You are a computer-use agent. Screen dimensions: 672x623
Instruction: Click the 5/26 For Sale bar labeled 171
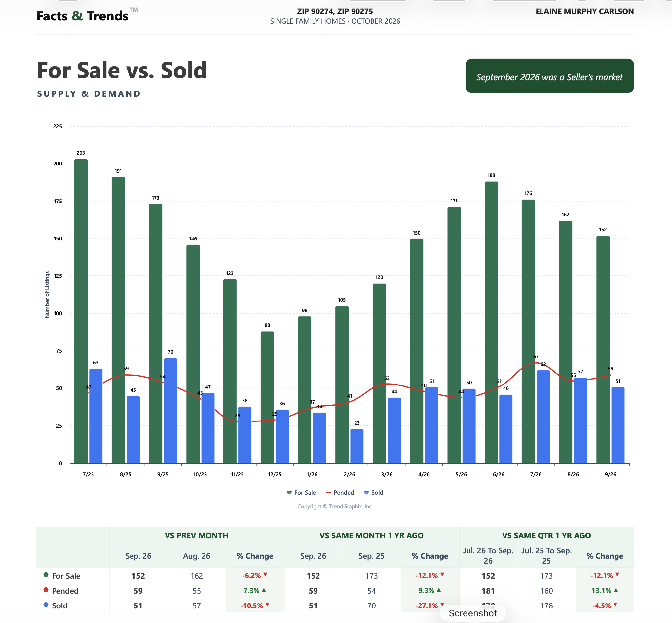tap(454, 335)
